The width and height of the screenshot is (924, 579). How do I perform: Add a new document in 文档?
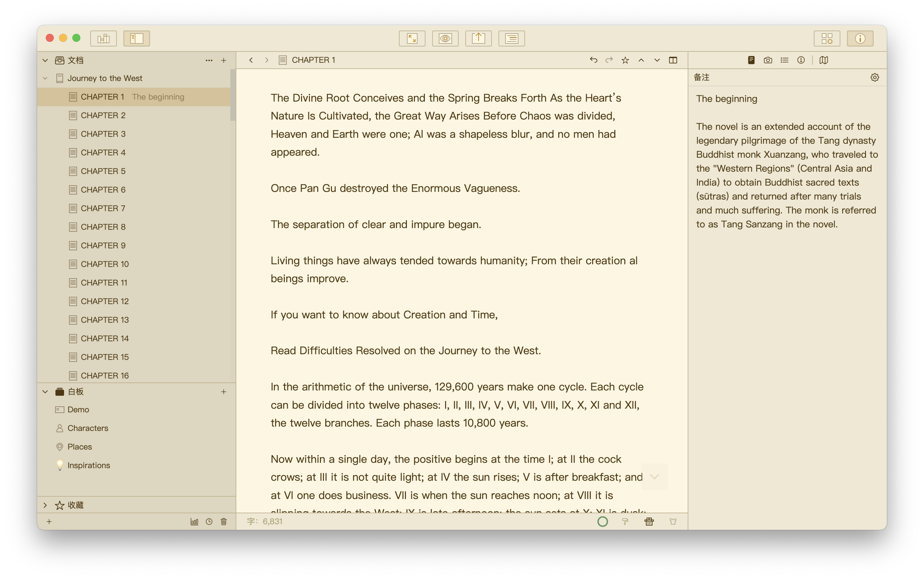[x=224, y=60]
